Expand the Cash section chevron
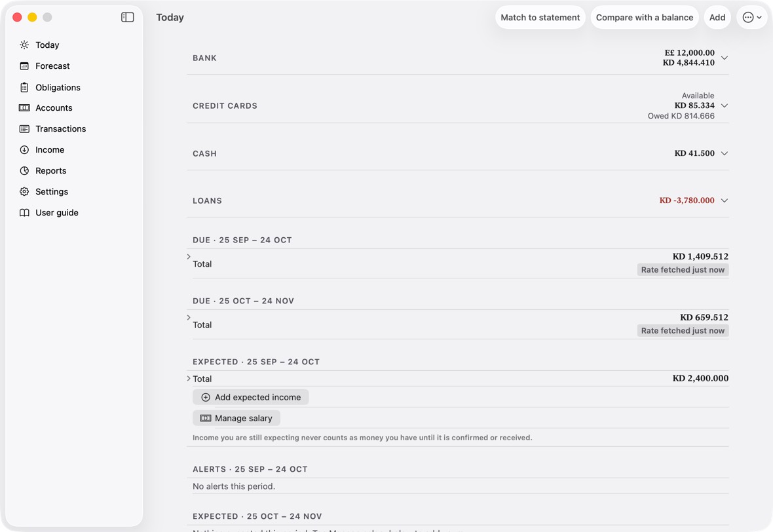 coord(724,153)
